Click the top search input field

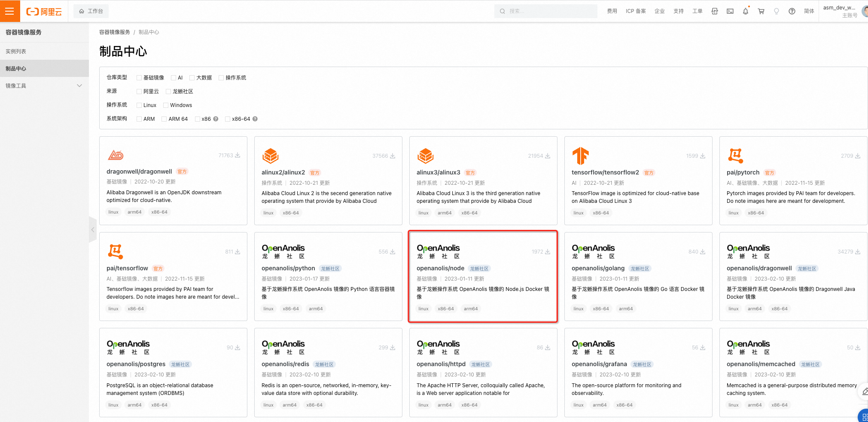(x=546, y=11)
